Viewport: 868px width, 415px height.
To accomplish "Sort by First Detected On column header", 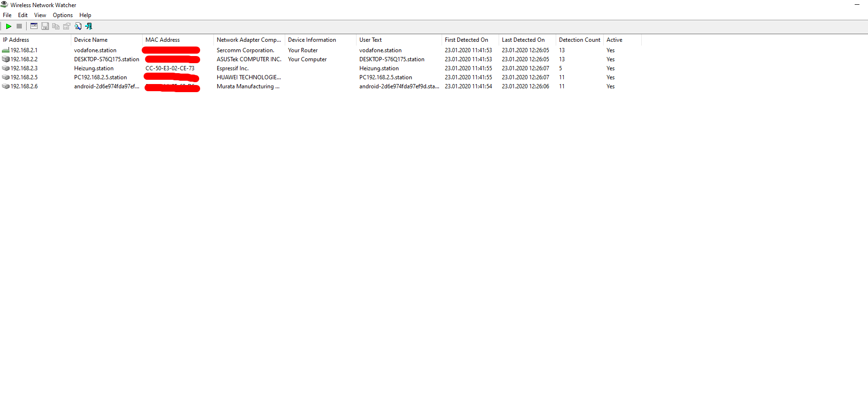I will (x=471, y=40).
